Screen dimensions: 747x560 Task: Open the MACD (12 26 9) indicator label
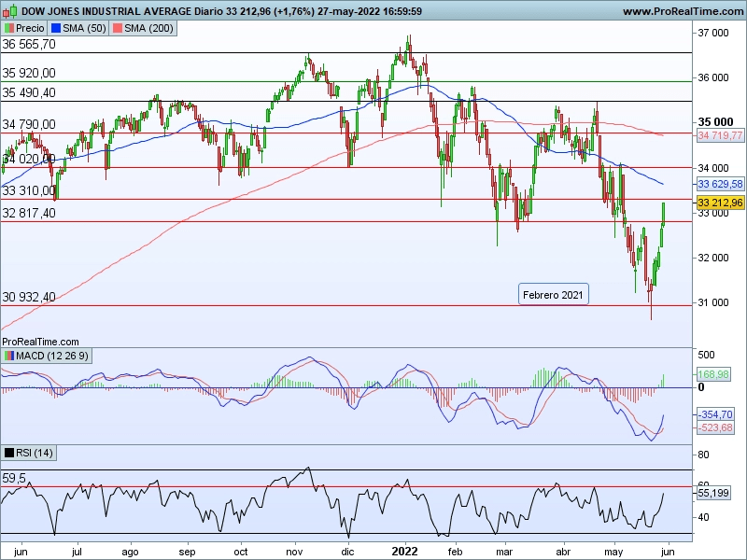(x=47, y=356)
